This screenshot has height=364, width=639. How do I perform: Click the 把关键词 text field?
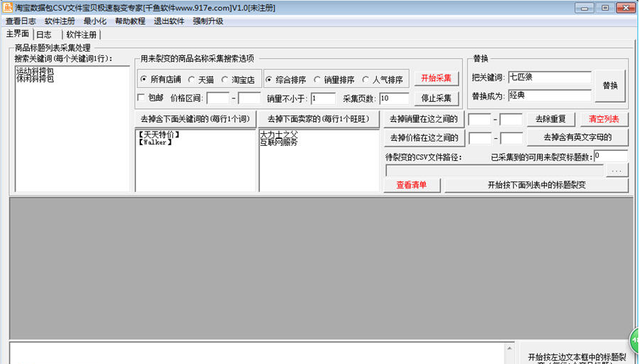(x=549, y=77)
